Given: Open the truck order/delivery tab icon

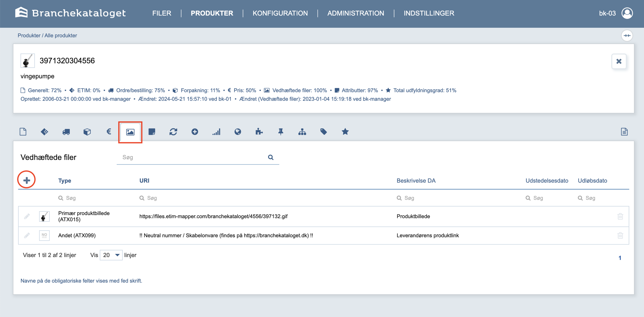Looking at the screenshot, I should (66, 132).
